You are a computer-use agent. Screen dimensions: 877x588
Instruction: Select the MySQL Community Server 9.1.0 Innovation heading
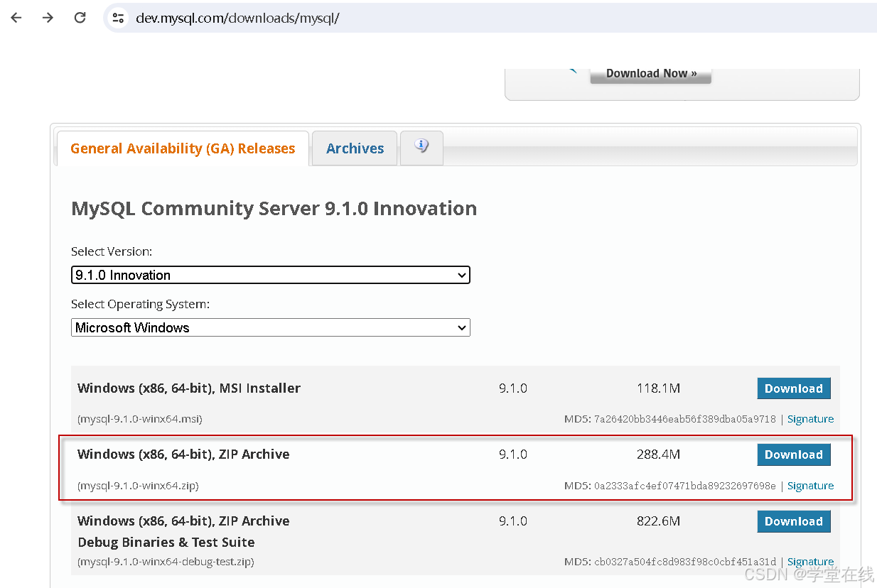click(x=274, y=208)
